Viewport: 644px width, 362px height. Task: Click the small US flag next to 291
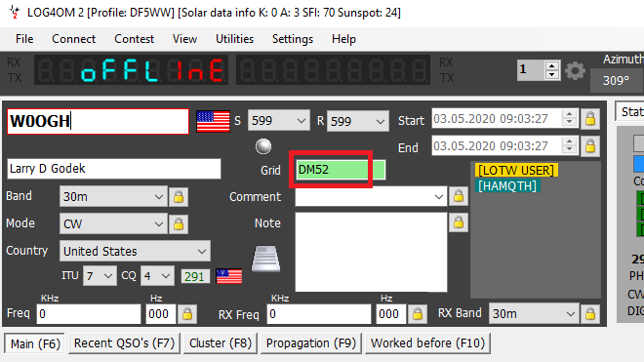point(228,276)
